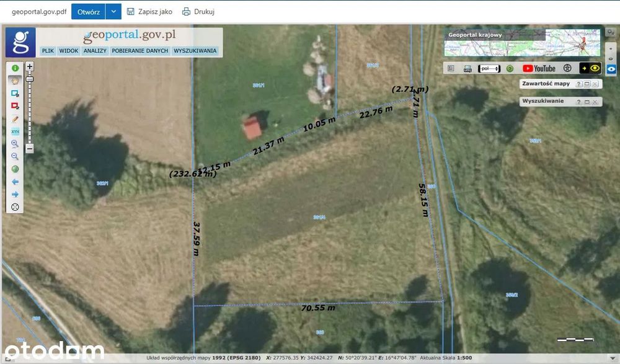Click the EPSG 2180 coordinate system text
Image resolution: width=620 pixels, height=364 pixels.
236,358
